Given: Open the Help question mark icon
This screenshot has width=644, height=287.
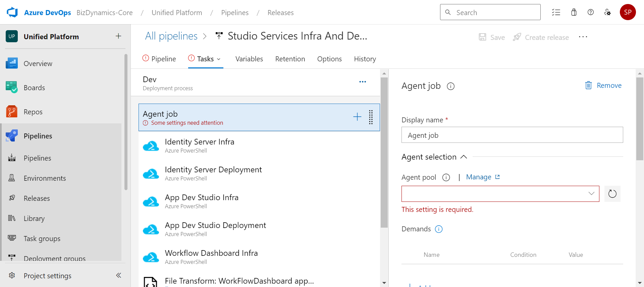Looking at the screenshot, I should click(591, 12).
